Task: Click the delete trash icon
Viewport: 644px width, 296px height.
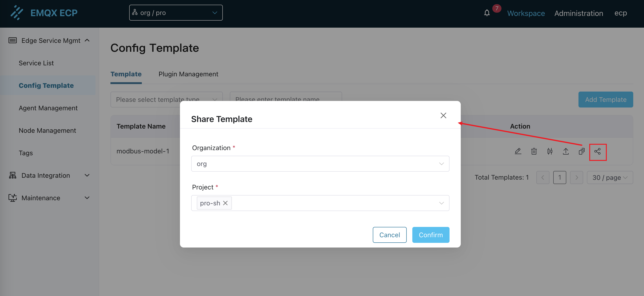Action: pos(534,151)
